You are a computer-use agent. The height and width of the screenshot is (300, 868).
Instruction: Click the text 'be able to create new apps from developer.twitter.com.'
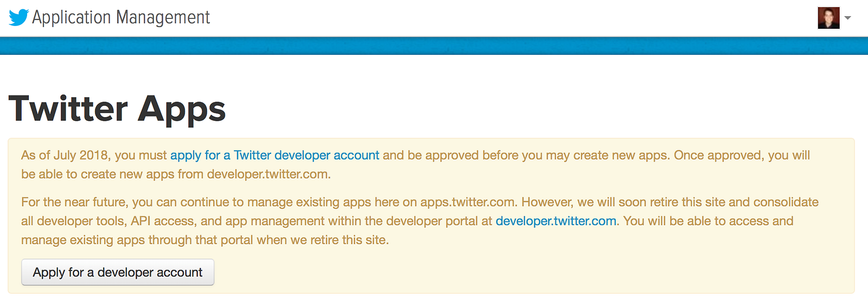click(176, 174)
